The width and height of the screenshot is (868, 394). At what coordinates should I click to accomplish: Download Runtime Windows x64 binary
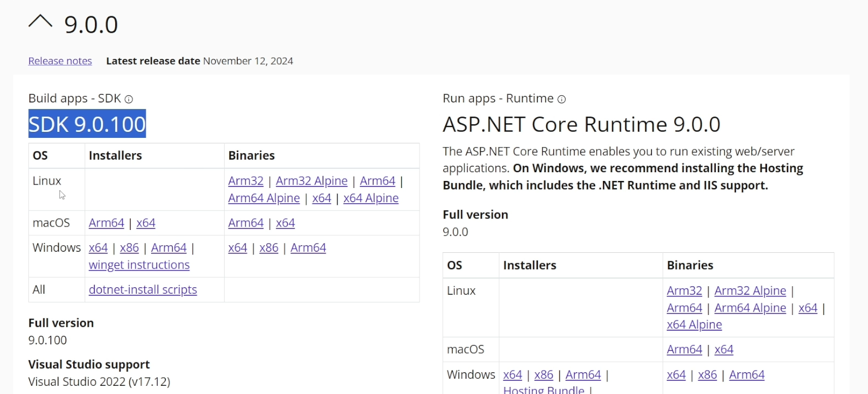click(676, 375)
